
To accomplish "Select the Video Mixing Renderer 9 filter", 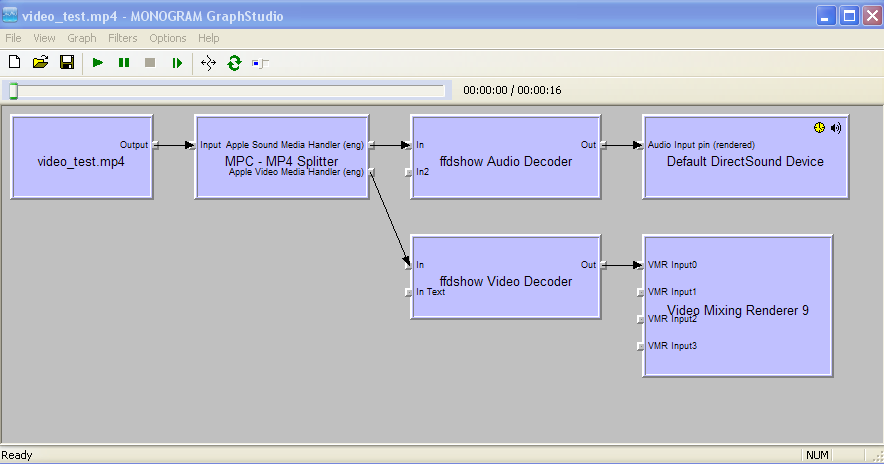I will pyautogui.click(x=737, y=306).
